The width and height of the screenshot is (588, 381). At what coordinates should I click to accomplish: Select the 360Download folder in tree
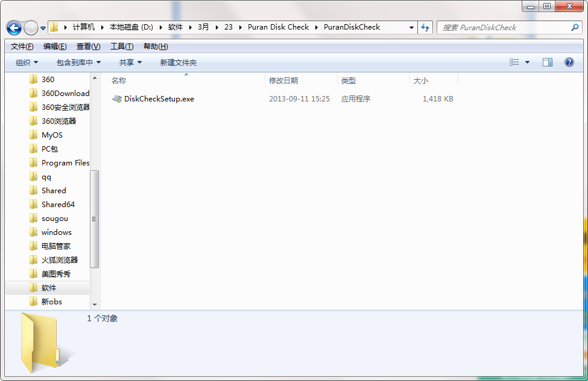click(65, 93)
